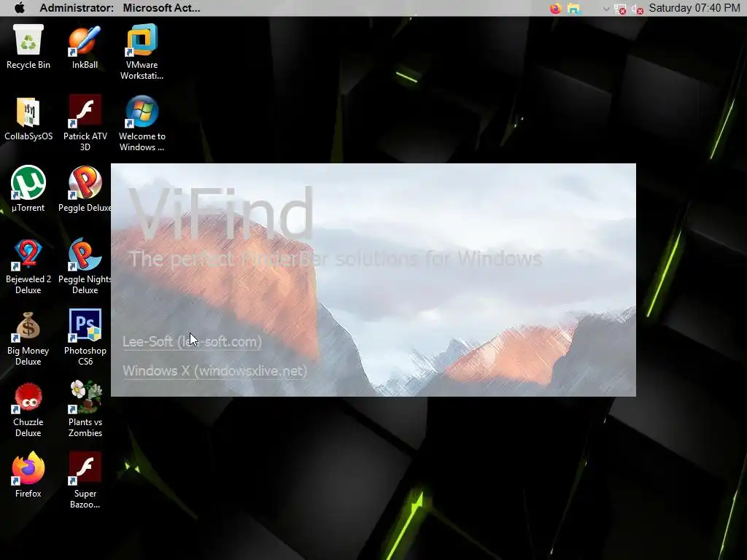Click the Administrator: Microsoft Act... title

(x=120, y=8)
